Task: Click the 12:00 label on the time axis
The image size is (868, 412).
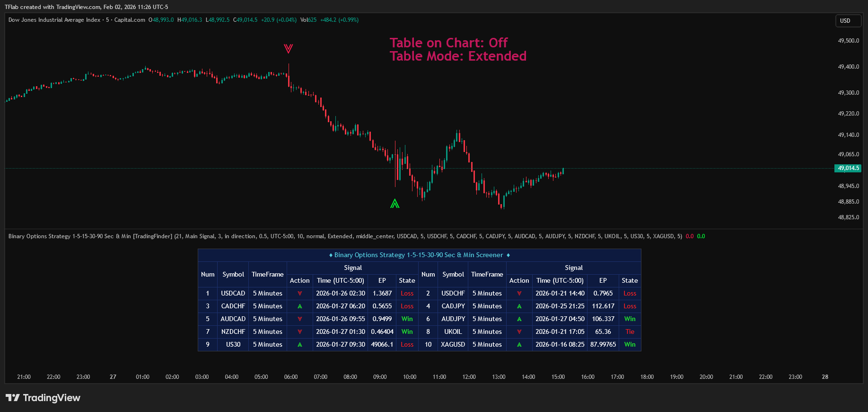Action: click(469, 377)
